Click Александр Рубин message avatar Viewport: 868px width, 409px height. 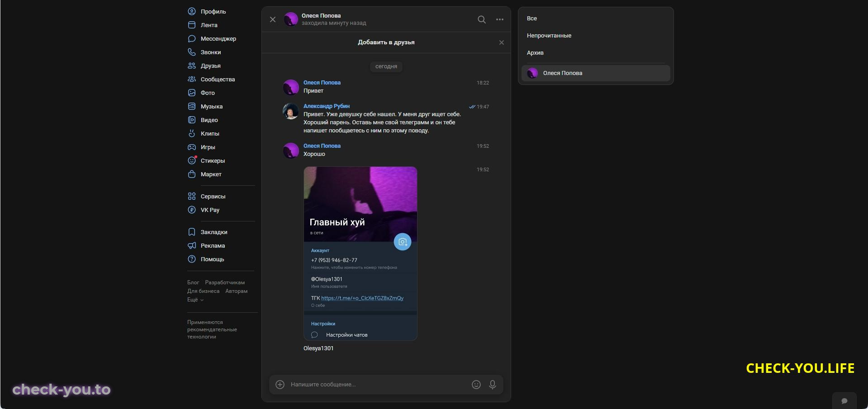tap(291, 111)
